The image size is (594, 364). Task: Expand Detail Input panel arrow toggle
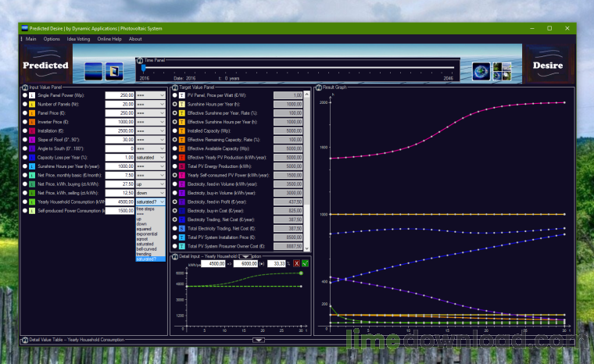(245, 257)
